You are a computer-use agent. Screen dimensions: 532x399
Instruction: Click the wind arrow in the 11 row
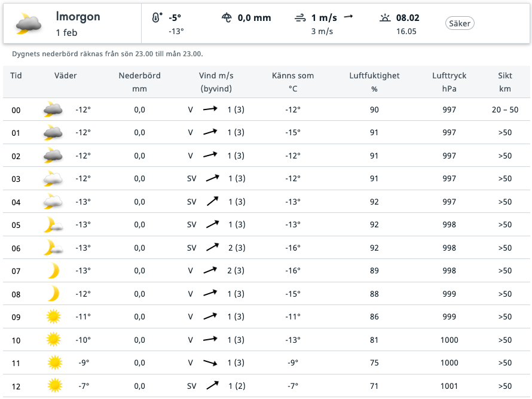pyautogui.click(x=210, y=363)
